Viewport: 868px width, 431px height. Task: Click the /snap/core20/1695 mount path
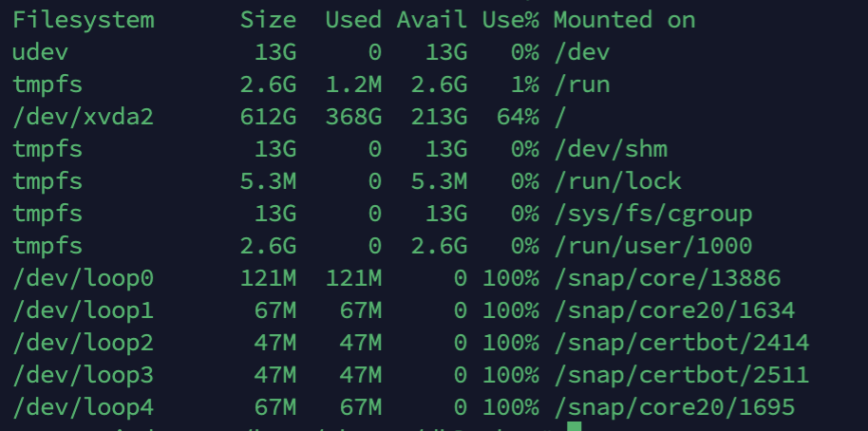(673, 407)
